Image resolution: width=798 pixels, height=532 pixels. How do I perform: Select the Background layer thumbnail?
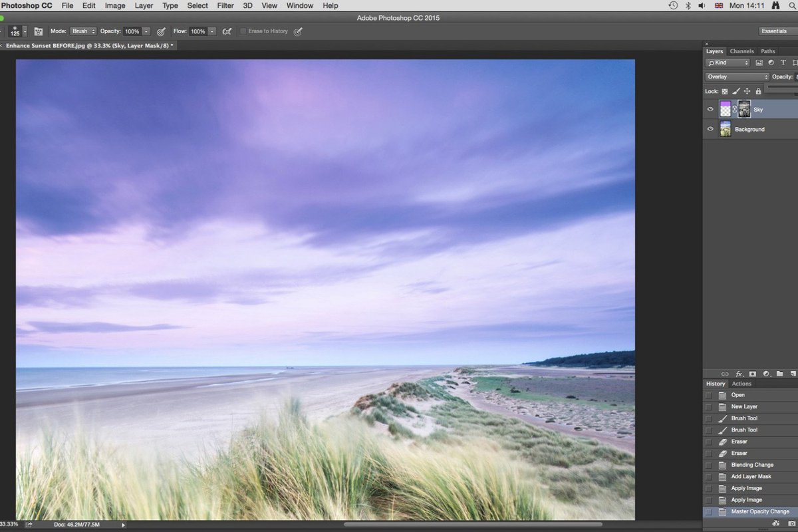point(726,129)
